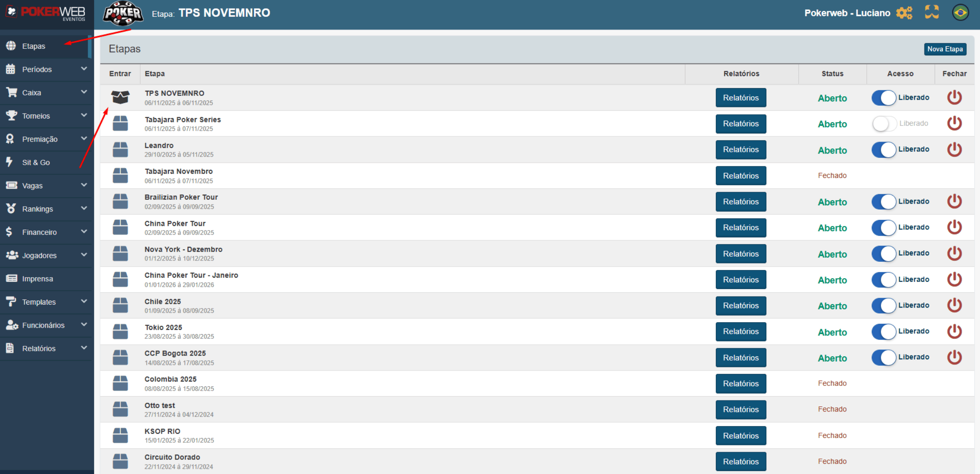Click the open box icon for TPS NOVEMNRO
The width and height of the screenshot is (980, 474).
(120, 98)
